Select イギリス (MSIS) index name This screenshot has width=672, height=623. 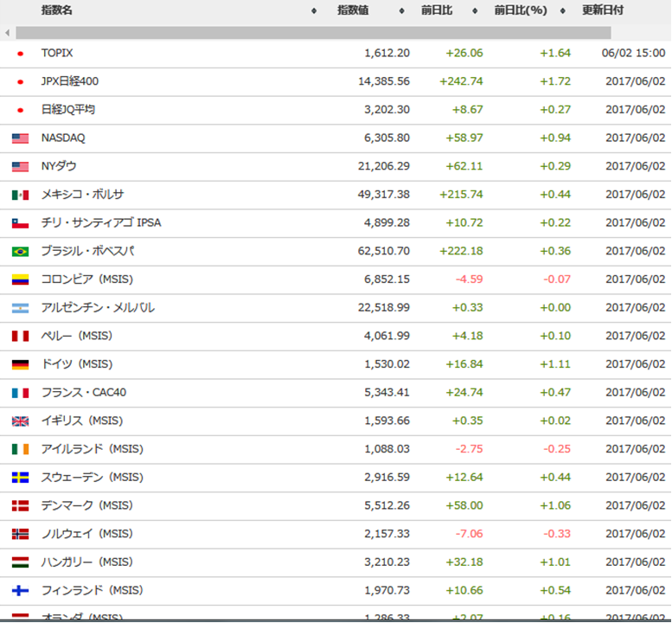coord(82,421)
